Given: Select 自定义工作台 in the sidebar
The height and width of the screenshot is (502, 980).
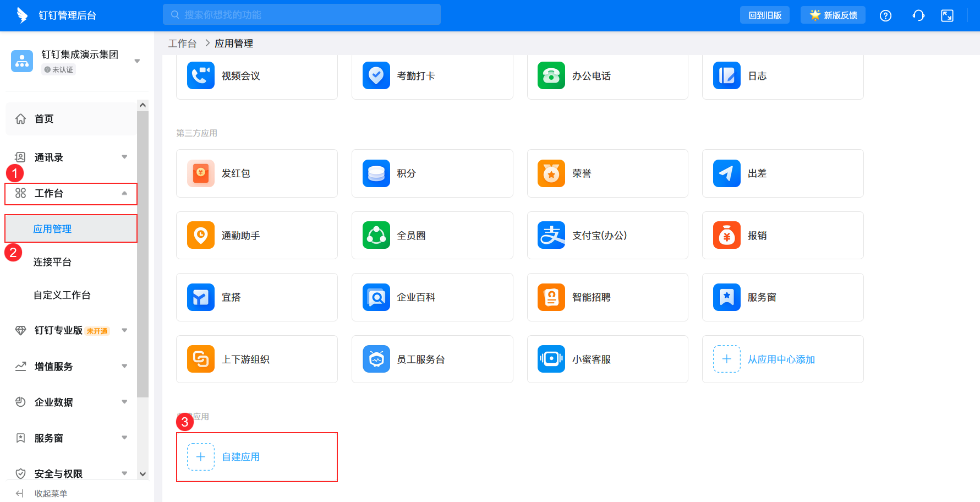Looking at the screenshot, I should [62, 295].
